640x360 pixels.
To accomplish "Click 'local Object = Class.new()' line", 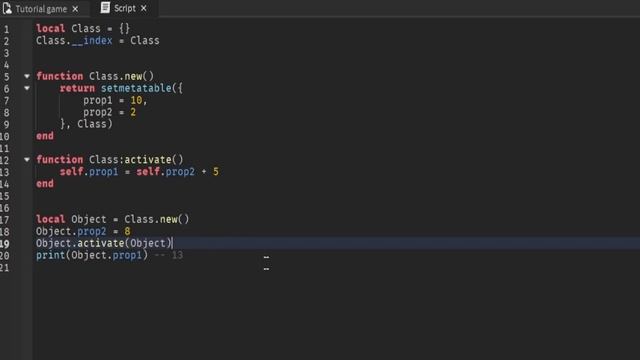I will 113,220.
